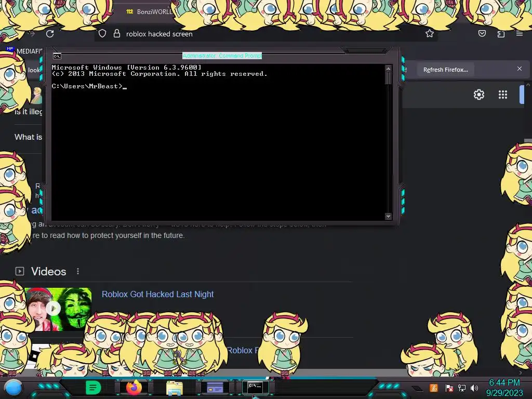Click the C:\Users\MrBeast prompt line
This screenshot has width=532, height=399.
click(89, 86)
